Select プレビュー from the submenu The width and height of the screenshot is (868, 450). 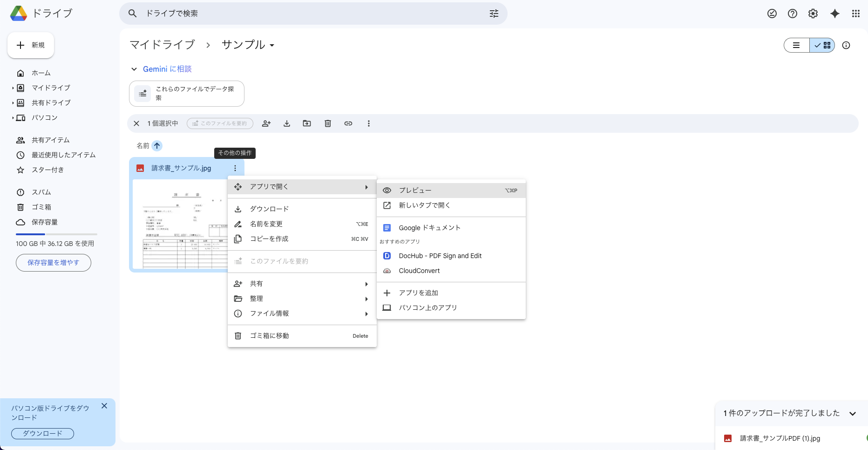point(415,191)
